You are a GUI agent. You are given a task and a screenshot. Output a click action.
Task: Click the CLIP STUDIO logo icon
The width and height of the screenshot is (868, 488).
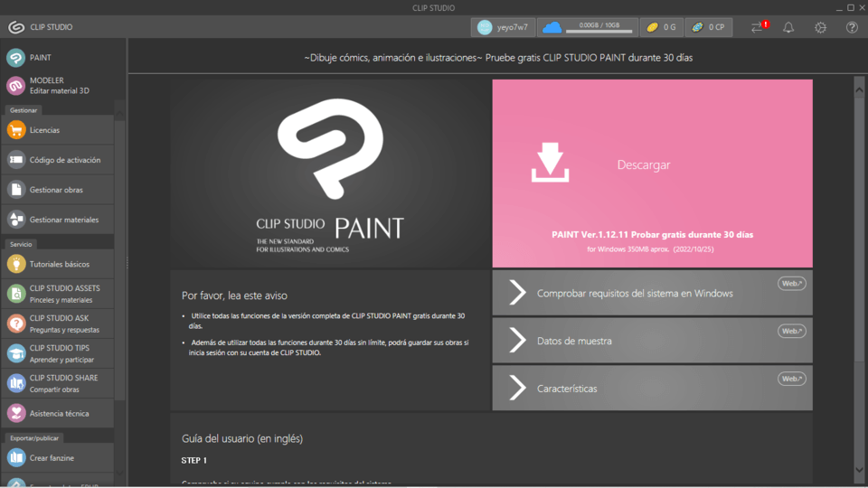click(16, 27)
